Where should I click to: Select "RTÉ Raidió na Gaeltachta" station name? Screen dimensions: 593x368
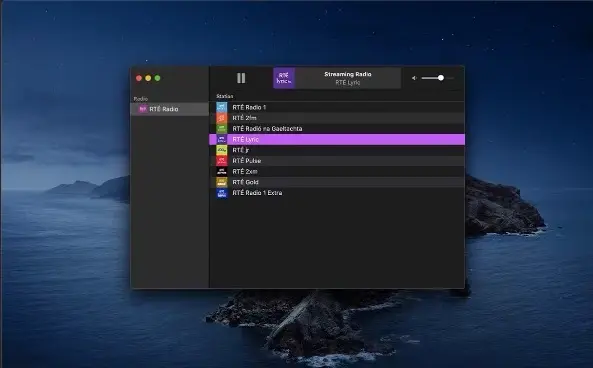click(x=267, y=129)
